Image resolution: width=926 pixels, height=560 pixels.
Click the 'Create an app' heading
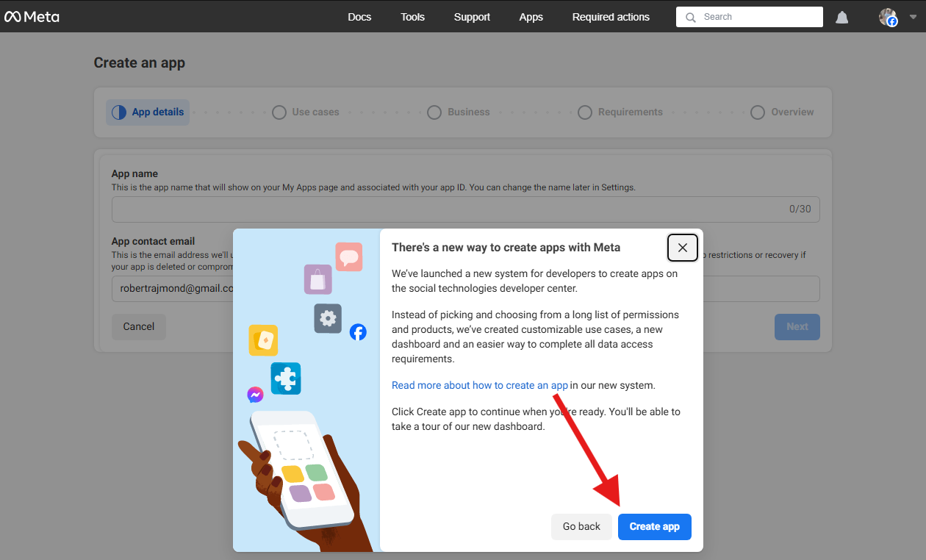click(140, 63)
